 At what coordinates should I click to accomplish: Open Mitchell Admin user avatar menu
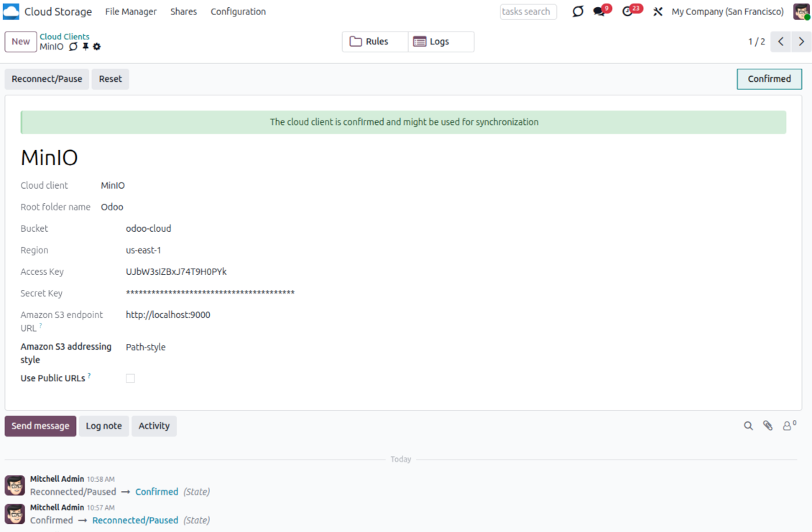(x=801, y=11)
